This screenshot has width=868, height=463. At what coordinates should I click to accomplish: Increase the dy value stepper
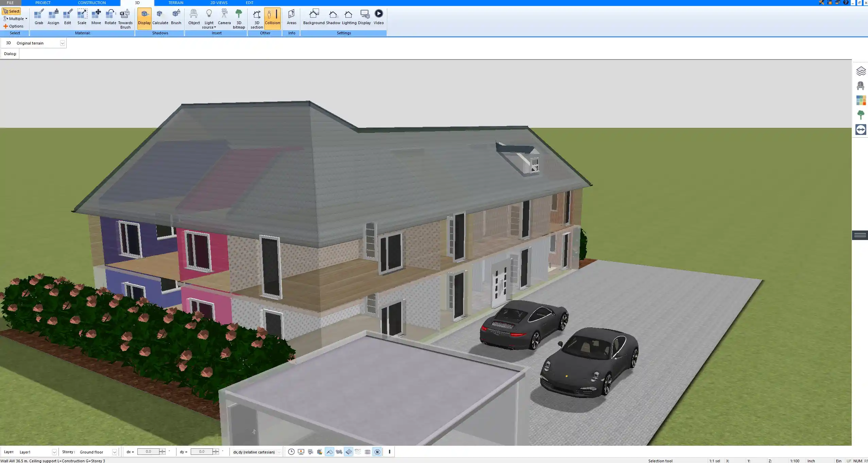216,450
